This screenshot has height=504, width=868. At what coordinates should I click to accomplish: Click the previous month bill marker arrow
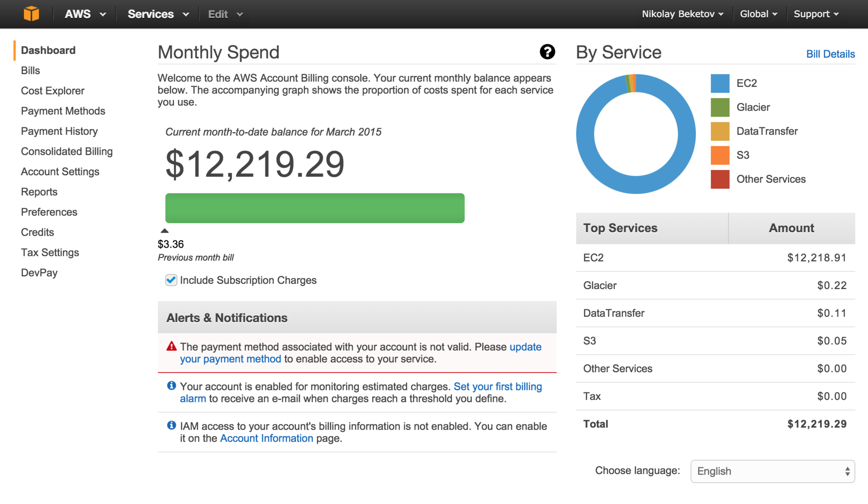pos(165,231)
